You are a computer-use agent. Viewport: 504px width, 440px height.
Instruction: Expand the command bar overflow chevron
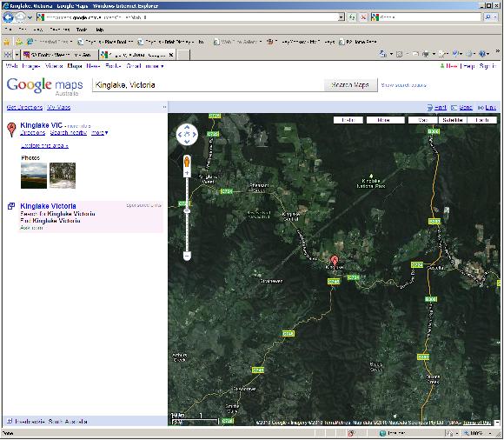tap(498, 51)
